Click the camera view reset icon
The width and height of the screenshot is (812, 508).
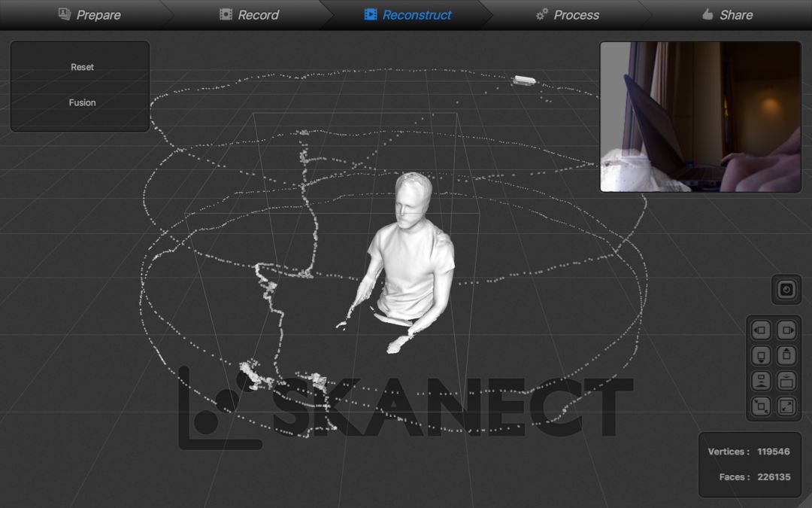coord(786,289)
